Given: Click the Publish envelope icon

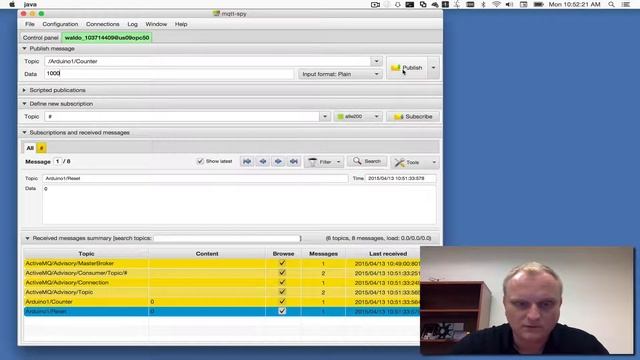Looking at the screenshot, I should click(396, 68).
